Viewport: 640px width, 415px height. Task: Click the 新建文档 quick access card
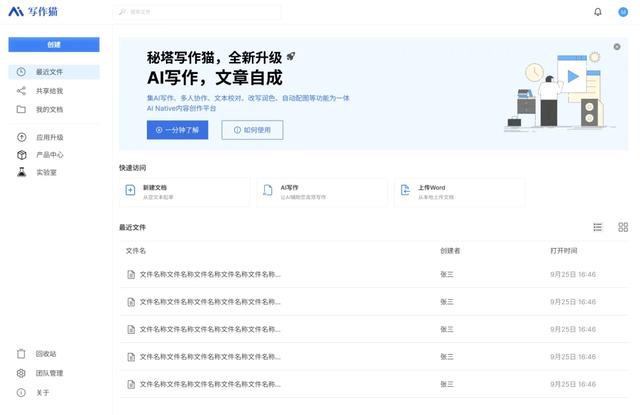click(x=184, y=192)
